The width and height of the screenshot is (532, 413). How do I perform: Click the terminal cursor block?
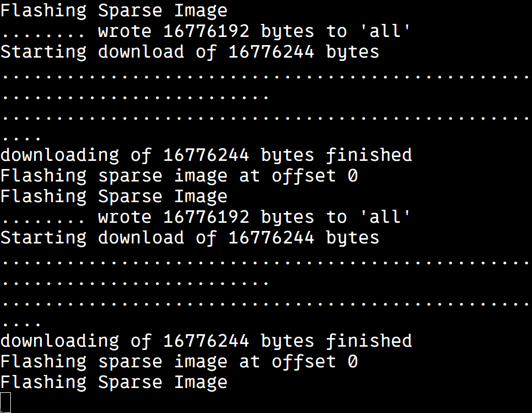click(x=5, y=402)
